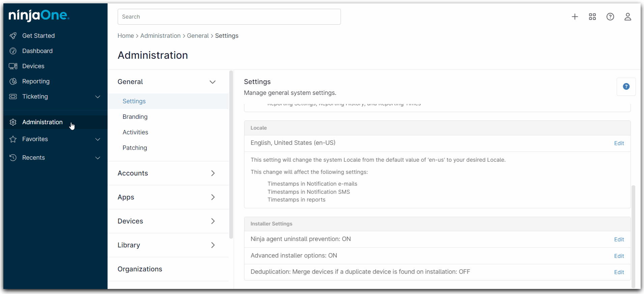Viewport: 644px width, 294px height.
Task: Click the Devices monitor icon in sidebar
Action: (13, 66)
